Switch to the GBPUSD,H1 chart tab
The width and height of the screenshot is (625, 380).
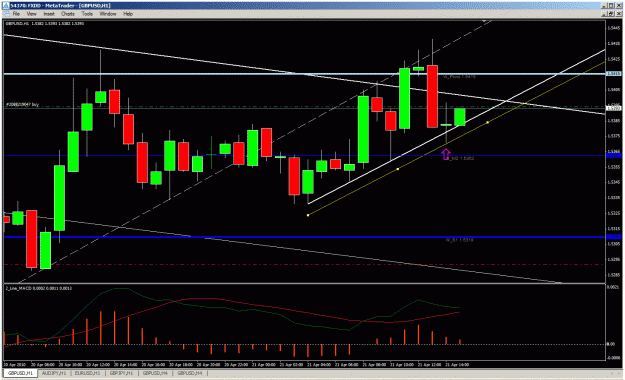pos(20,373)
